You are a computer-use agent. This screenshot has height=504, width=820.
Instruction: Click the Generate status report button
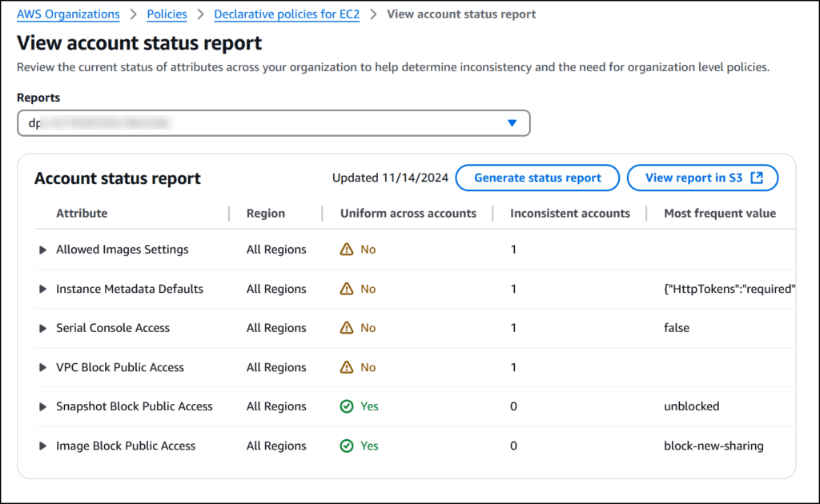pyautogui.click(x=537, y=178)
